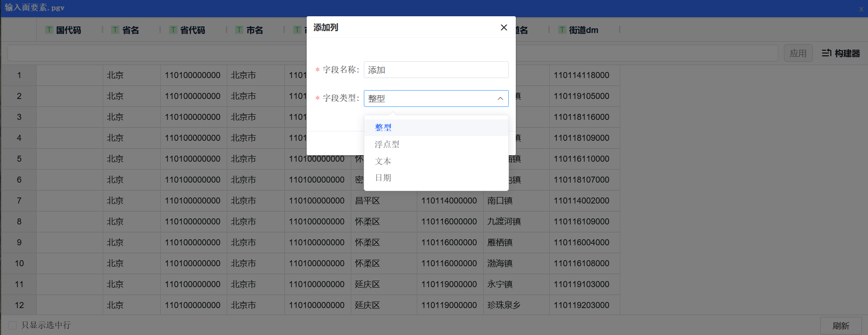Click the text-type icon beside 省代码
The width and height of the screenshot is (868, 335).
click(x=173, y=30)
